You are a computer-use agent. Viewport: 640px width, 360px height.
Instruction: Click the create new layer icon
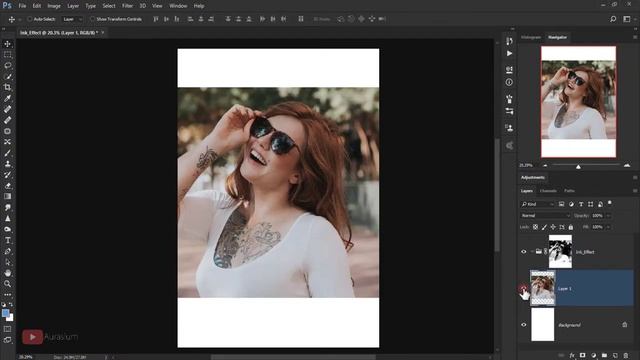[x=615, y=356]
